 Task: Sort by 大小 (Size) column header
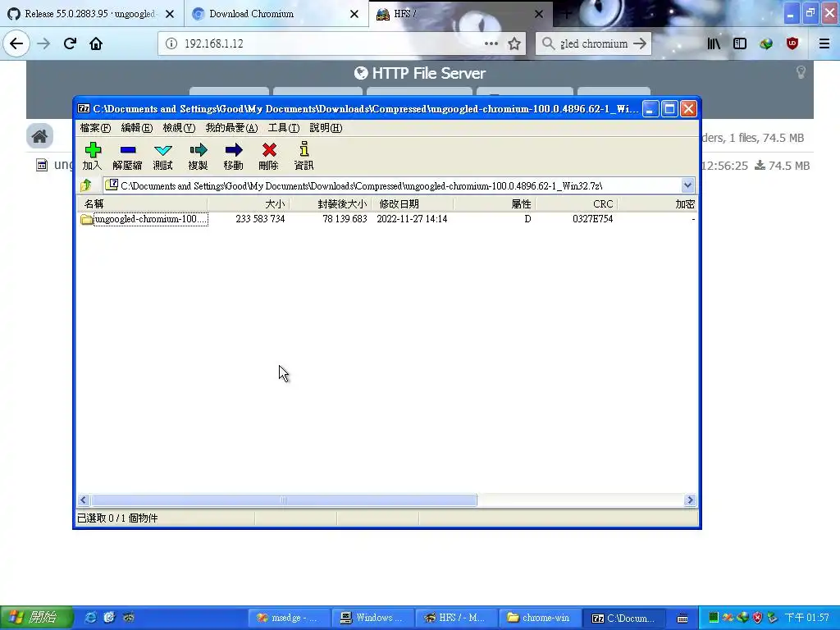[x=249, y=204]
